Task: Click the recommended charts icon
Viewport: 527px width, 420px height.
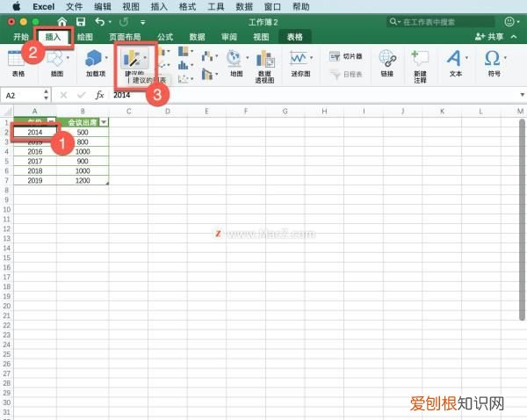Action: tap(134, 61)
